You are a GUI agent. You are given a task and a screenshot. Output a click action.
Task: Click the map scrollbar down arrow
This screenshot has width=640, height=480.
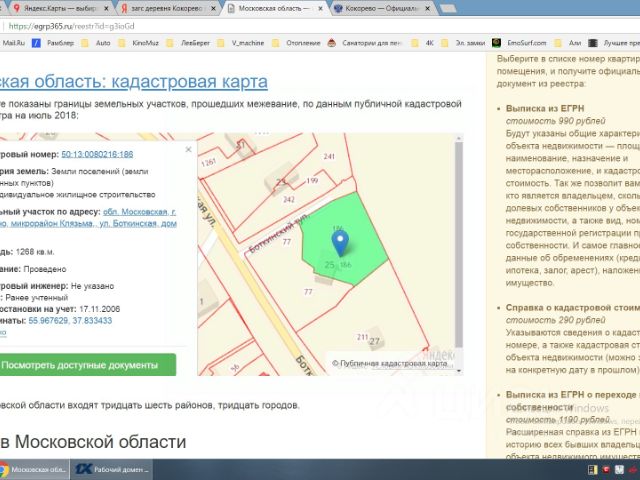coord(459,371)
